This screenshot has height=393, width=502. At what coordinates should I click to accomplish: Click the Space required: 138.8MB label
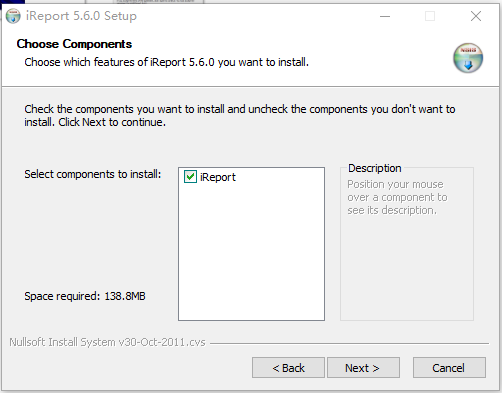[x=85, y=296]
